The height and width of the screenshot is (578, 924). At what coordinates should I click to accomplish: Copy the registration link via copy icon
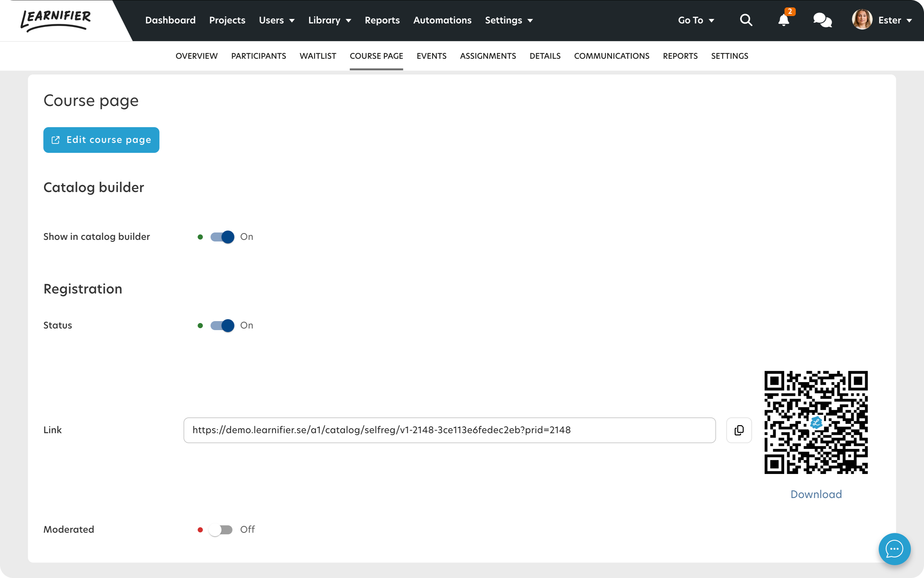tap(739, 430)
